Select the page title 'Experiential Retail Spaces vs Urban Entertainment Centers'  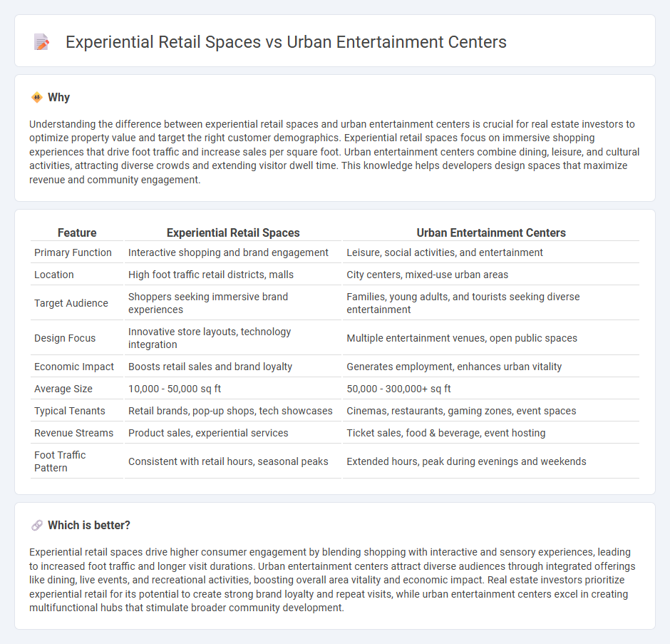[x=286, y=42]
